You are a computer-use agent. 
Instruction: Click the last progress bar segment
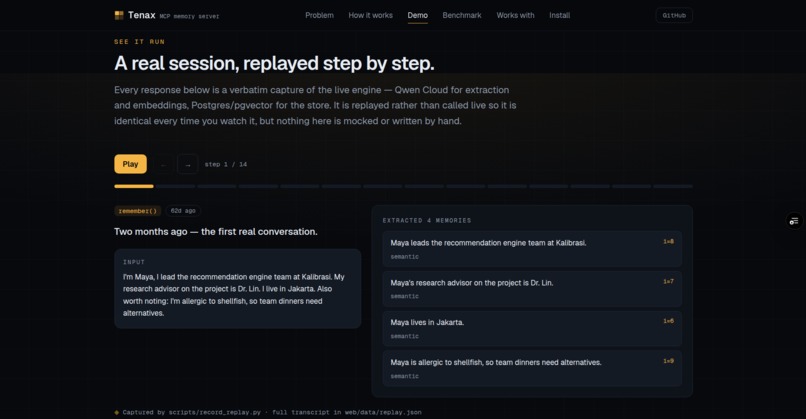point(673,186)
